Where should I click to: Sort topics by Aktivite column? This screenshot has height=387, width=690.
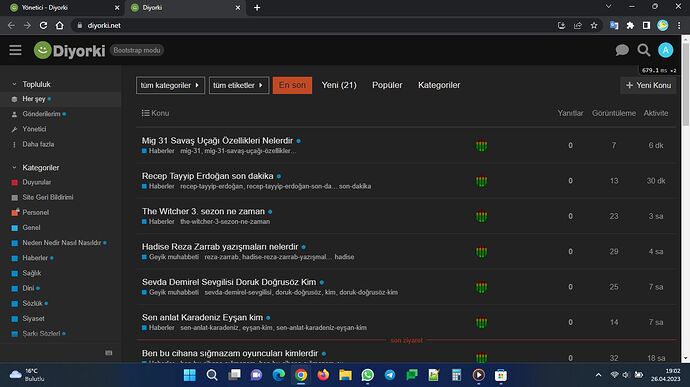(656, 113)
